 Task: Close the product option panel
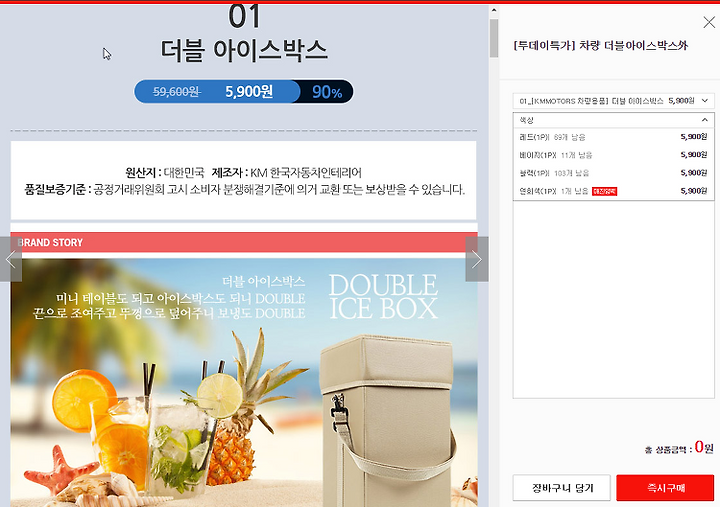[x=709, y=22]
